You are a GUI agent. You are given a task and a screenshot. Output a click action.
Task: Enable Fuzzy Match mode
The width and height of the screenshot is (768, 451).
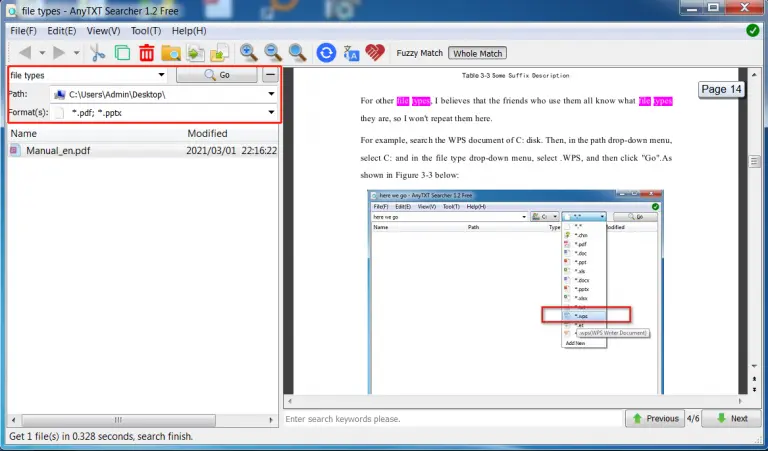[419, 53]
